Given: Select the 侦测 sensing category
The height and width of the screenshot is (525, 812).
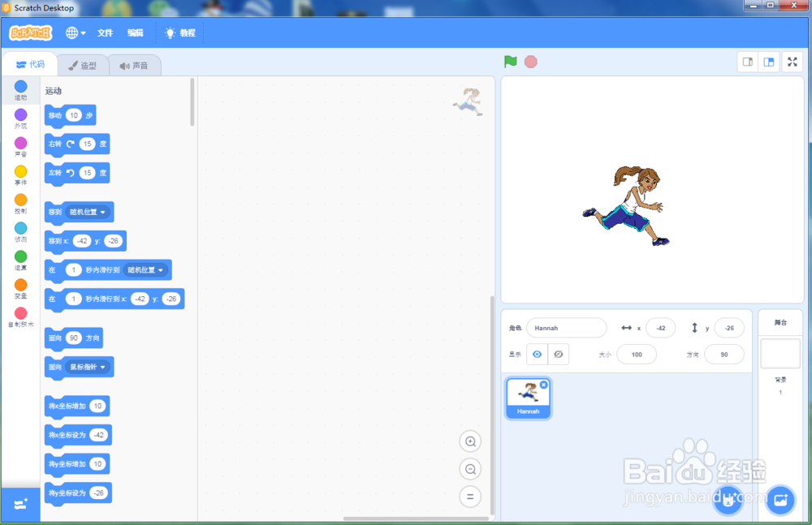Looking at the screenshot, I should point(21,232).
